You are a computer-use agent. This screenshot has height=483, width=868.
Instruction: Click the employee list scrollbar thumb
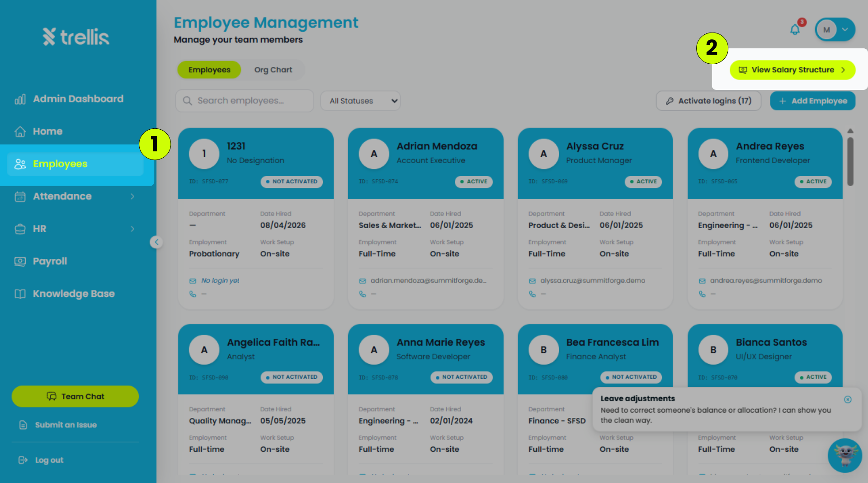tap(850, 161)
